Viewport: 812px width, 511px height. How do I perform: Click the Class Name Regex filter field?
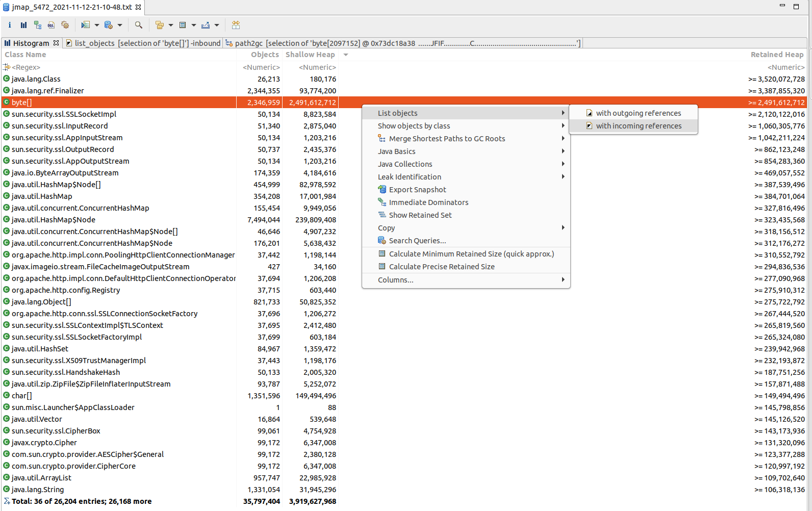[x=119, y=67]
